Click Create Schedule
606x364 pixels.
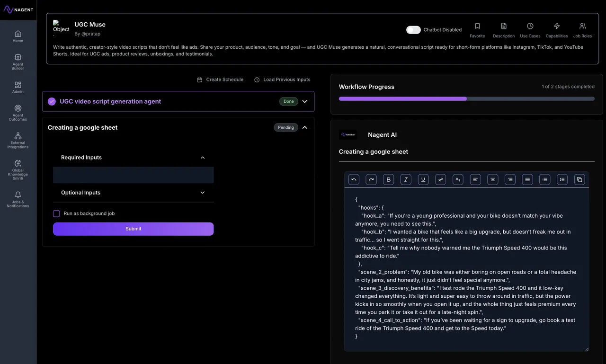tap(220, 80)
